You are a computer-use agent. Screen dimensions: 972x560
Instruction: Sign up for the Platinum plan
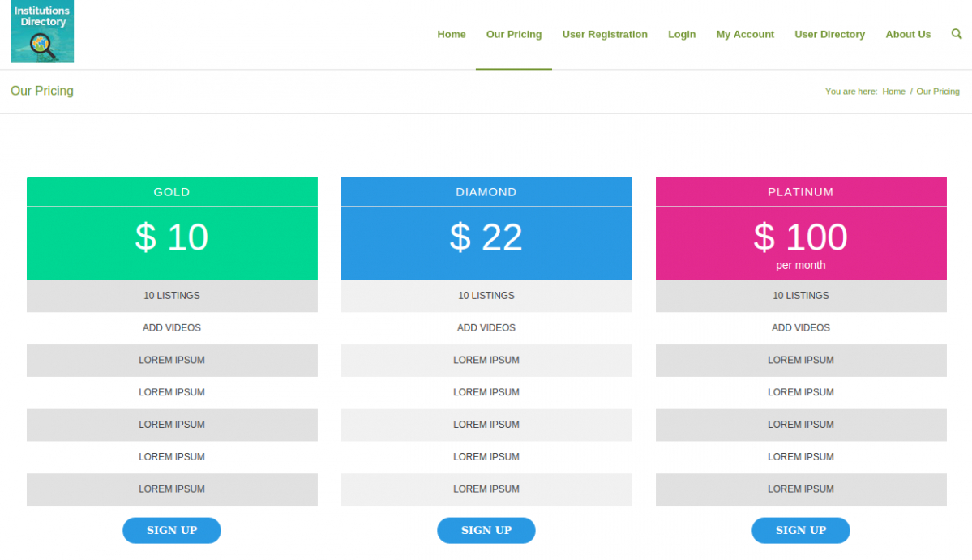tap(801, 530)
